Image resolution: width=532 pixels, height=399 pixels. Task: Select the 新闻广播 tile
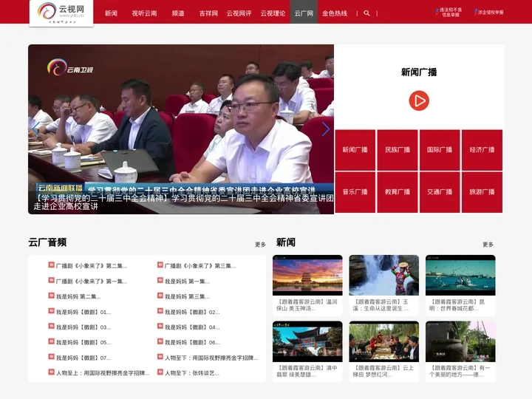click(x=355, y=149)
